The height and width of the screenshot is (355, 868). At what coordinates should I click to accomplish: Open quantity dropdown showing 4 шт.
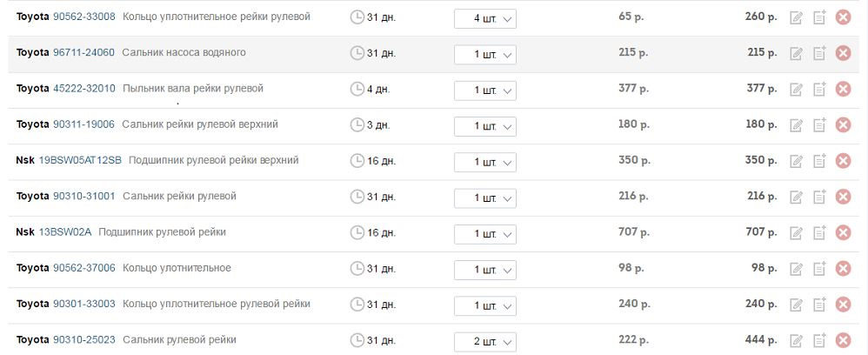pos(484,18)
